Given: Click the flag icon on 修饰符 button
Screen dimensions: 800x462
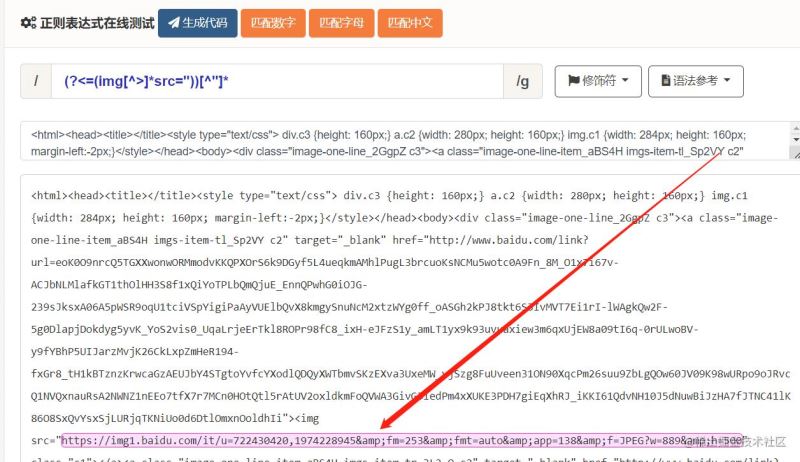Looking at the screenshot, I should click(x=574, y=80).
